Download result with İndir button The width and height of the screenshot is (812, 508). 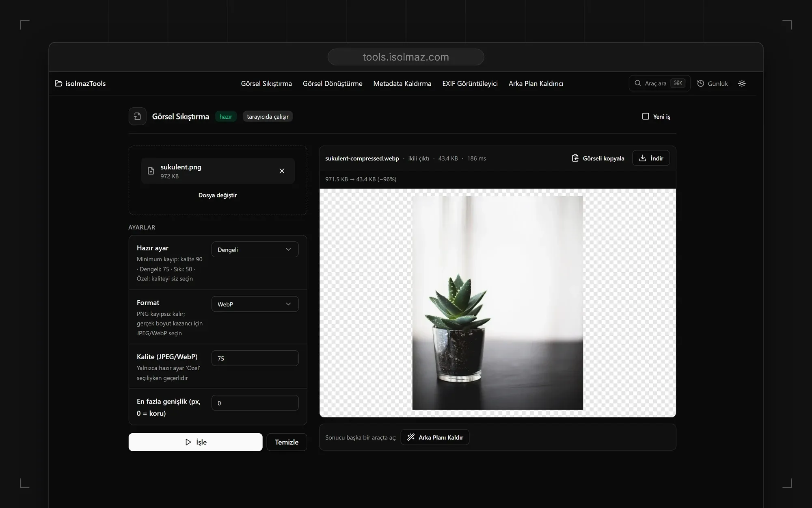tap(651, 158)
